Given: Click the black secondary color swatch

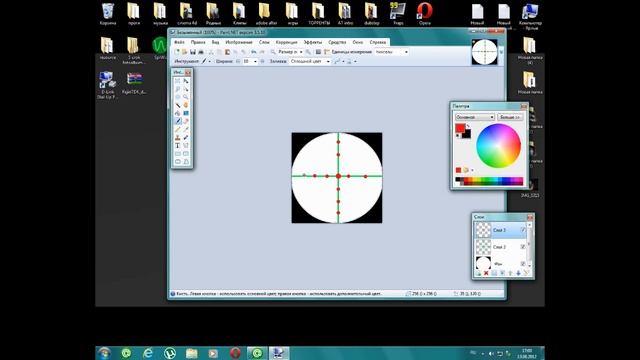Looking at the screenshot, I should (467, 135).
